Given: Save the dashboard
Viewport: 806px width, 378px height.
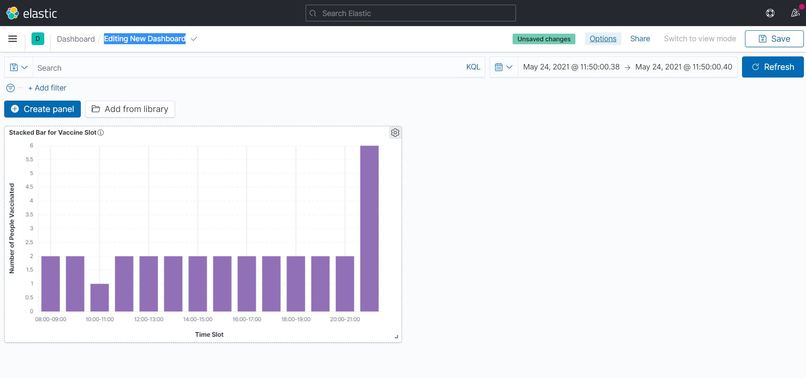Looking at the screenshot, I should pyautogui.click(x=774, y=39).
